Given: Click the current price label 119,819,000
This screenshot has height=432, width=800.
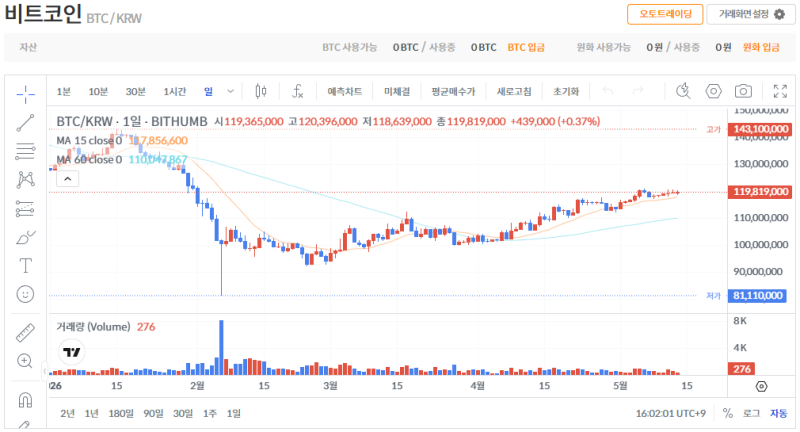Looking at the screenshot, I should coord(760,192).
